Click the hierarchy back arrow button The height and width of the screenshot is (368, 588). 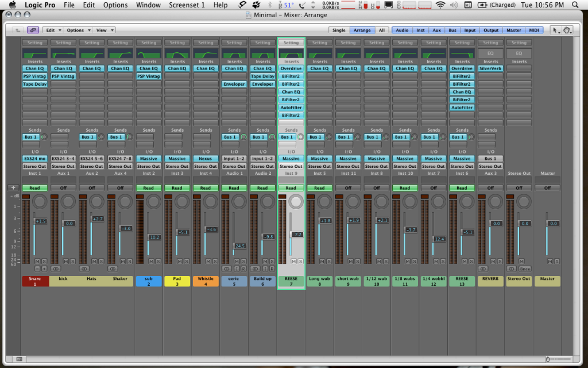click(x=18, y=30)
